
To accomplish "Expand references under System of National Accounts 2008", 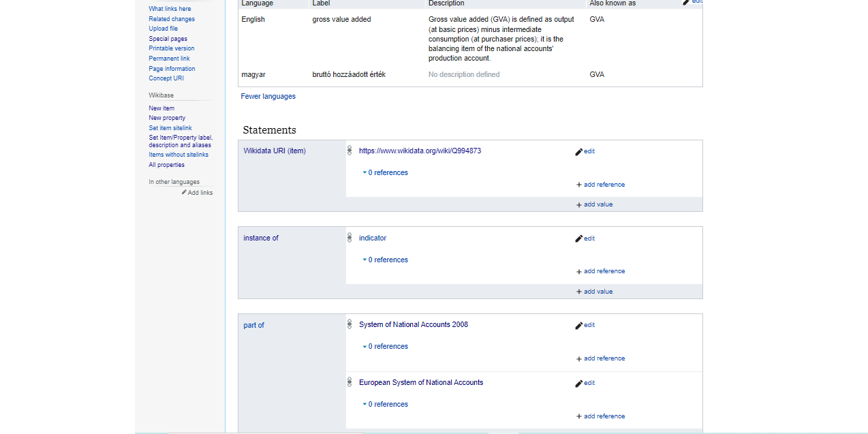I will 387,347.
